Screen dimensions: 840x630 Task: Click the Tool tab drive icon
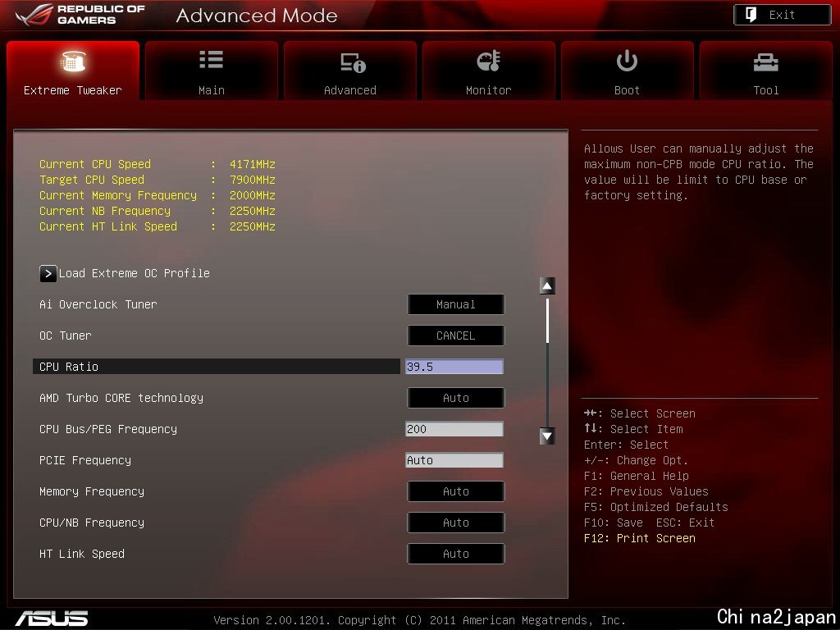tap(765, 62)
